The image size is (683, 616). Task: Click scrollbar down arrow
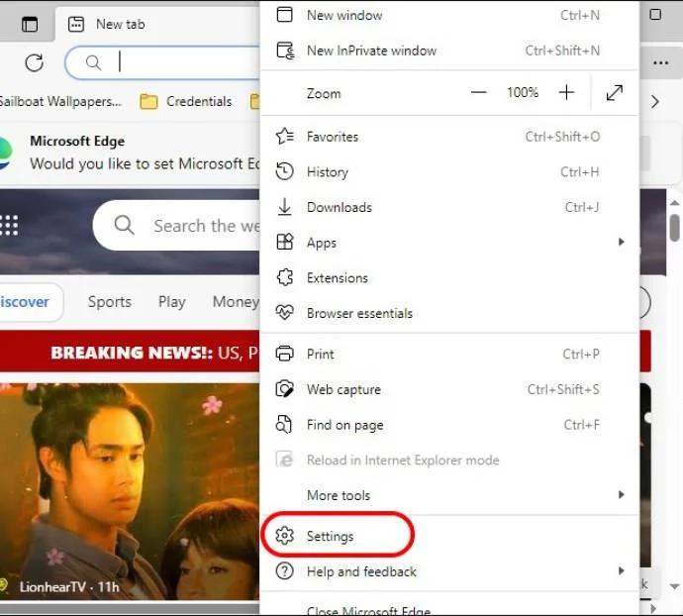coord(674,586)
